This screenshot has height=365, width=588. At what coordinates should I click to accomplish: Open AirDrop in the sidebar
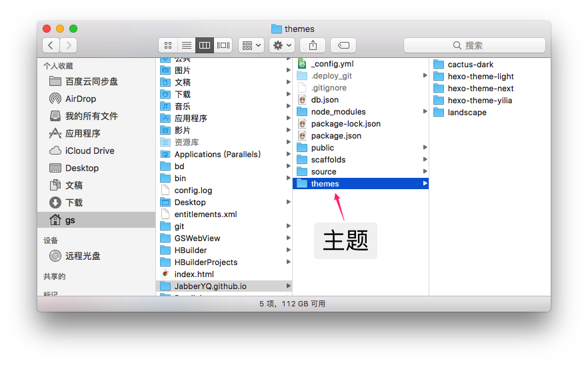81,99
